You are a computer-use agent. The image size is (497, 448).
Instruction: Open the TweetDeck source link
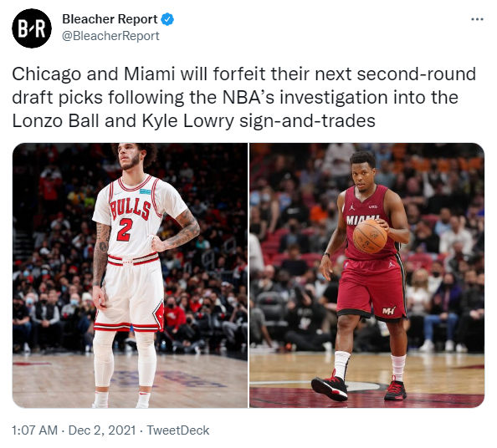pyautogui.click(x=178, y=430)
